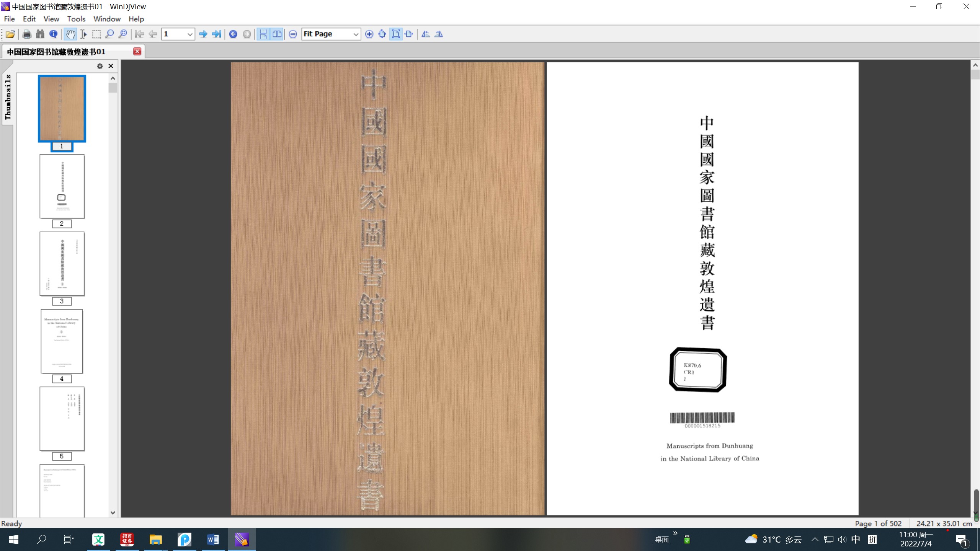Viewport: 980px width, 551px height.
Task: Select the magnifying glass tool
Action: click(x=109, y=34)
